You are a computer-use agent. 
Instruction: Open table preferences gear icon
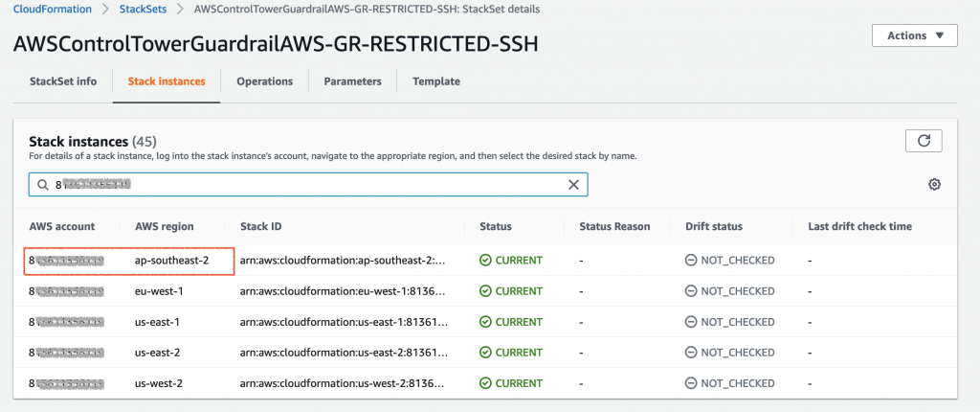click(935, 185)
